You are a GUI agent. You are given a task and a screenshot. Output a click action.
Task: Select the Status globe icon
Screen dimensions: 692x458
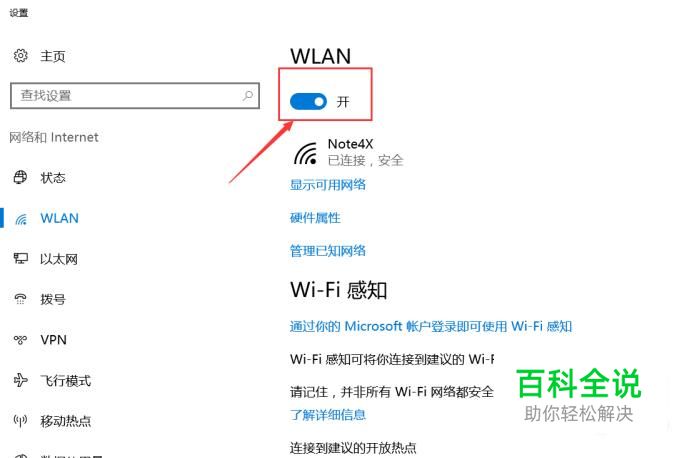coord(20,177)
